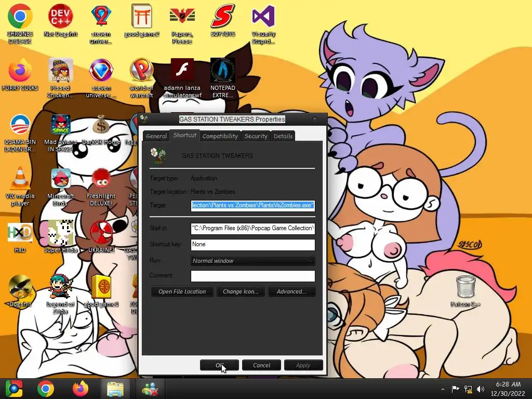Focus the Shortcut key field

point(253,245)
